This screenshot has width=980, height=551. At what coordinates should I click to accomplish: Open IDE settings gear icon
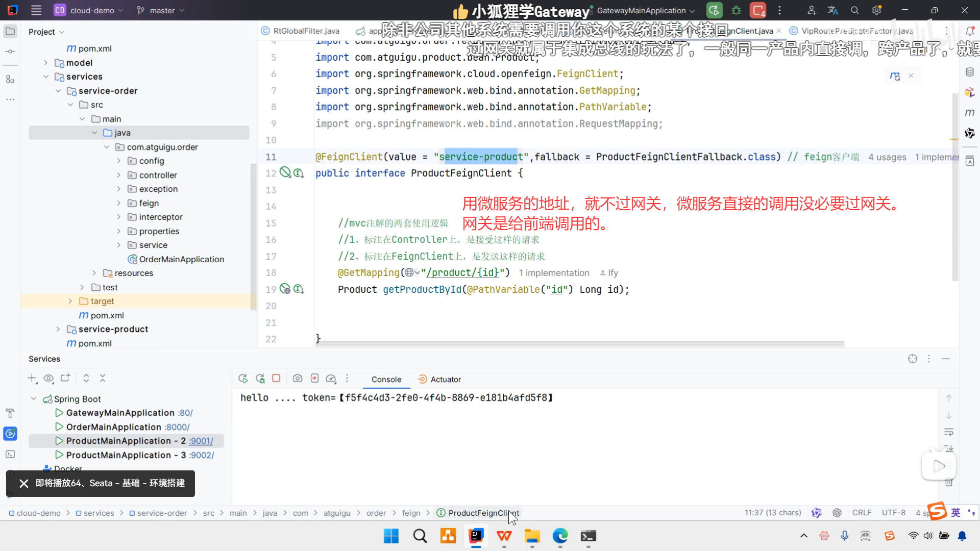click(876, 10)
